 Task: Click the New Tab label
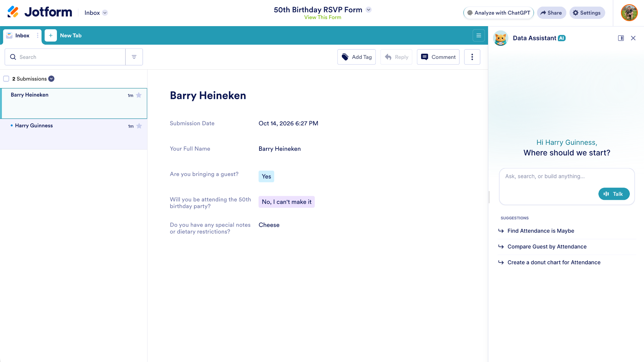tap(71, 36)
